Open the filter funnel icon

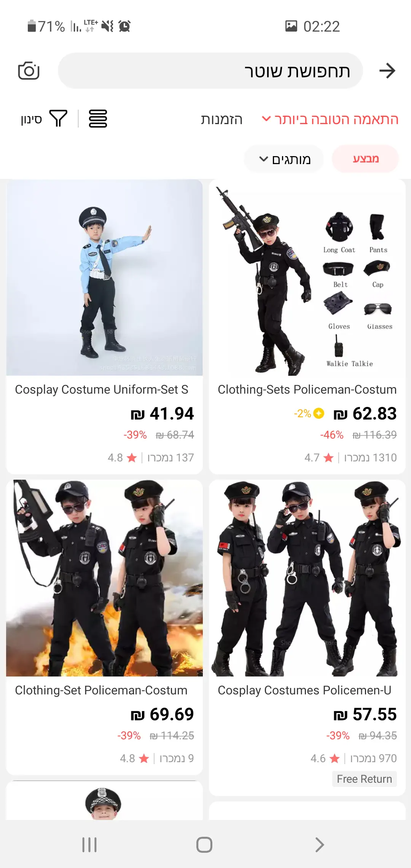click(x=58, y=119)
